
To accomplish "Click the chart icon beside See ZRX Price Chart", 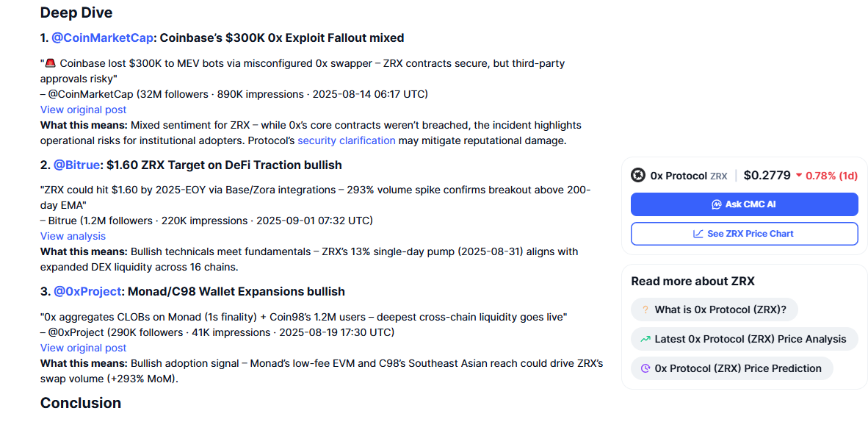I will [698, 234].
